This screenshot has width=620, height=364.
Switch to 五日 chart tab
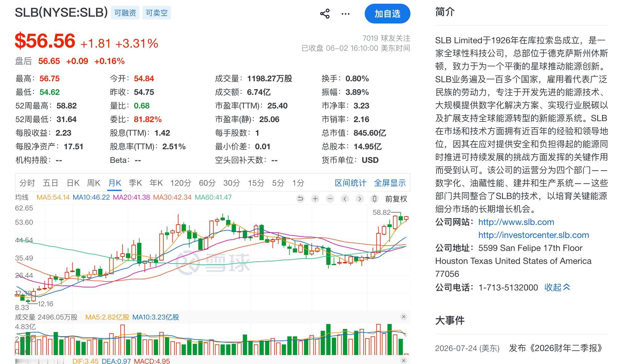tap(51, 183)
